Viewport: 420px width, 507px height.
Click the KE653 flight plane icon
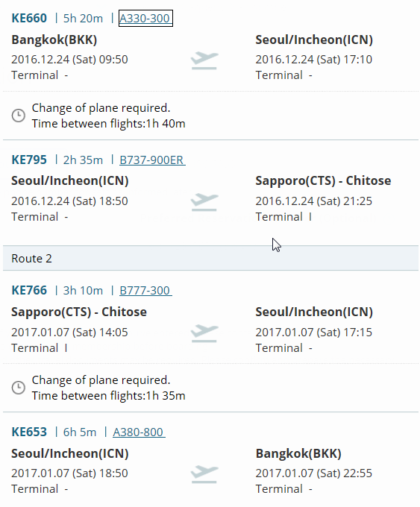(204, 474)
